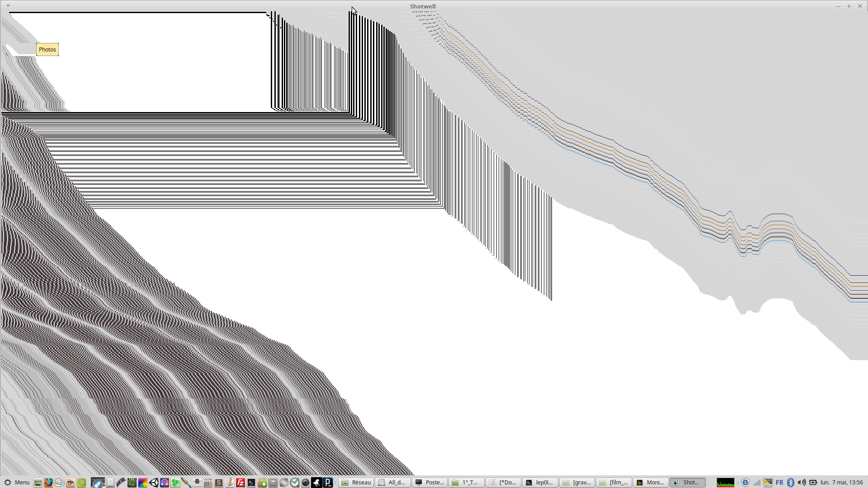Switch to the Réseau window in the taskbar

click(356, 483)
